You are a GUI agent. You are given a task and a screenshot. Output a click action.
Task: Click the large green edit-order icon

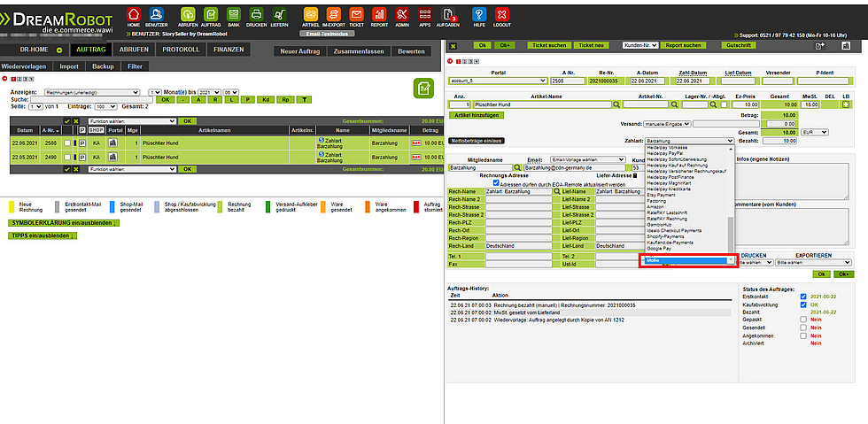[423, 89]
